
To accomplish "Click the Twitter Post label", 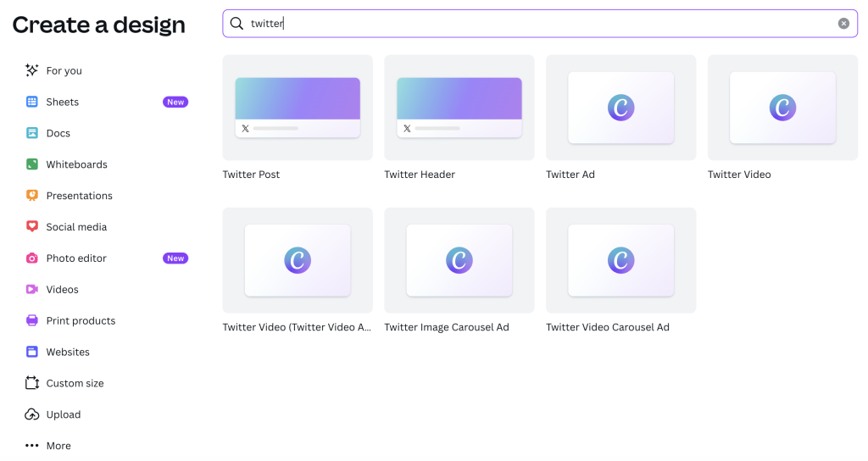I will coord(251,175).
